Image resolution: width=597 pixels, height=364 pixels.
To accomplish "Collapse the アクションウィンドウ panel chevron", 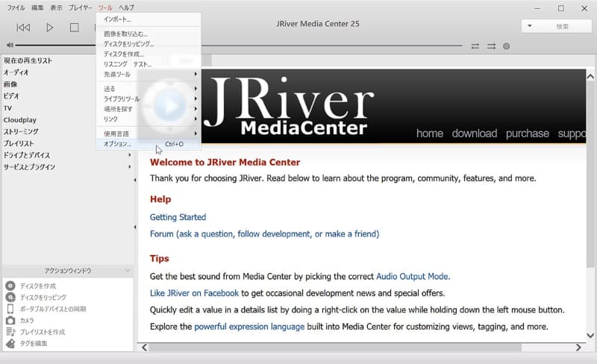I will (x=128, y=270).
